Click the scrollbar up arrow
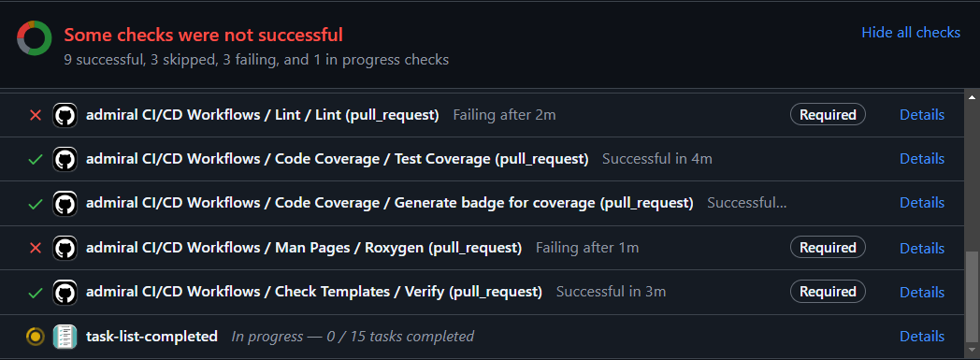Screen dimensions: 980x360 coord(972,97)
